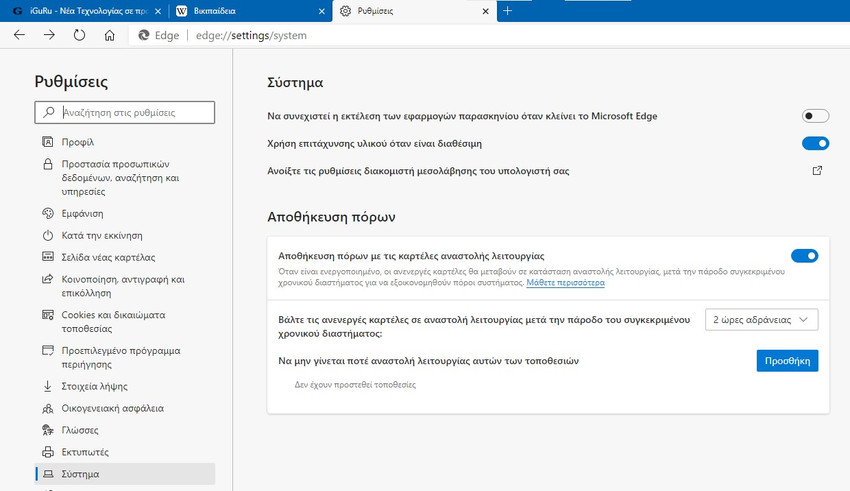
Task: Click the proxy settings row text
Action: pyautogui.click(x=418, y=171)
